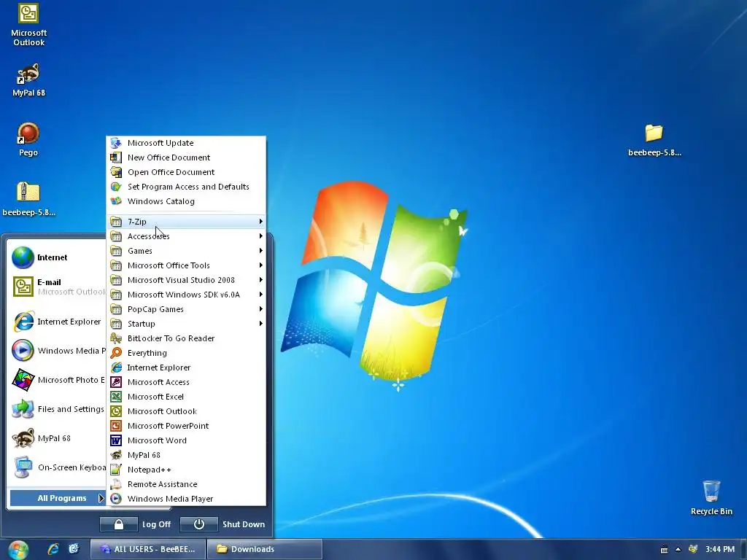Switch to Downloads taskbar window

(x=265, y=549)
